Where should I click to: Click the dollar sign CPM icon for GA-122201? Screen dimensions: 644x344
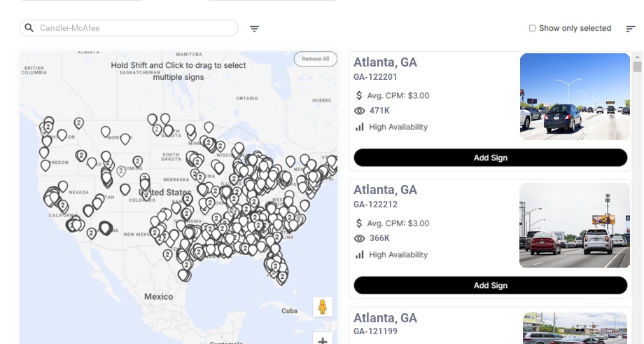359,95
